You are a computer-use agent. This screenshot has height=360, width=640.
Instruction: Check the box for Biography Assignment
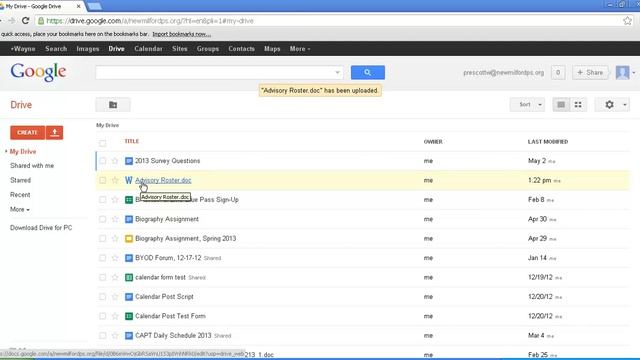(102, 219)
